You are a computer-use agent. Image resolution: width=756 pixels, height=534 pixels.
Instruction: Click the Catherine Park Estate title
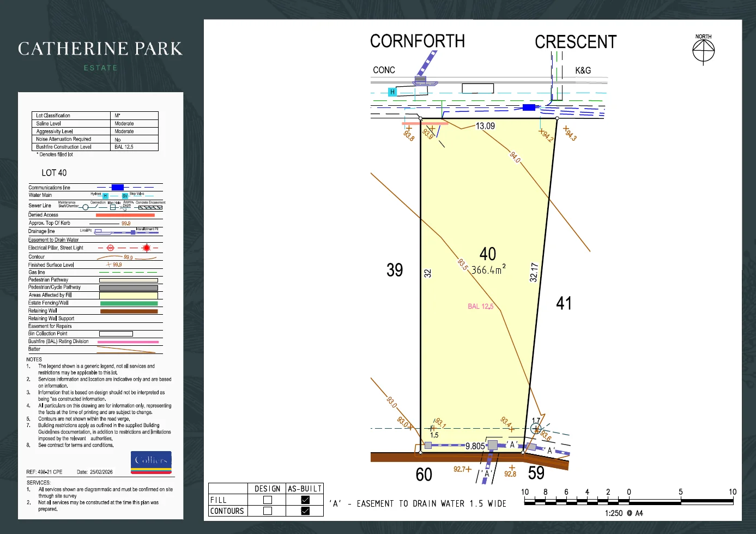100,56
